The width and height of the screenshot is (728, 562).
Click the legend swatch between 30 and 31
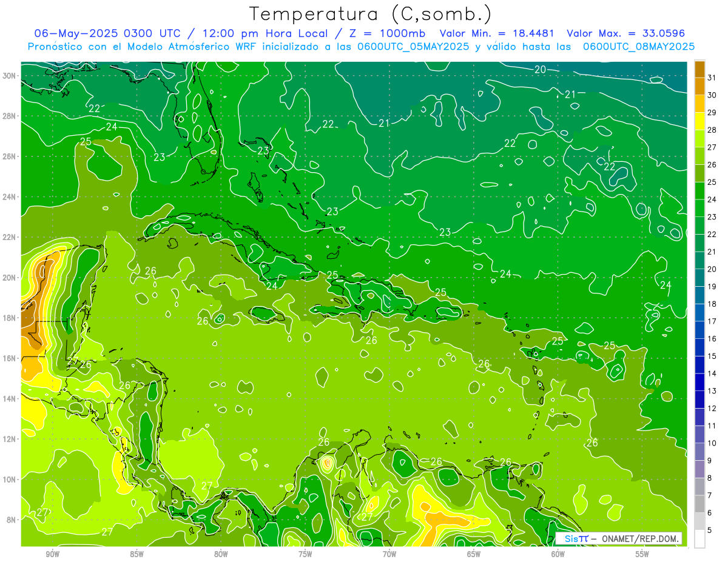click(699, 87)
